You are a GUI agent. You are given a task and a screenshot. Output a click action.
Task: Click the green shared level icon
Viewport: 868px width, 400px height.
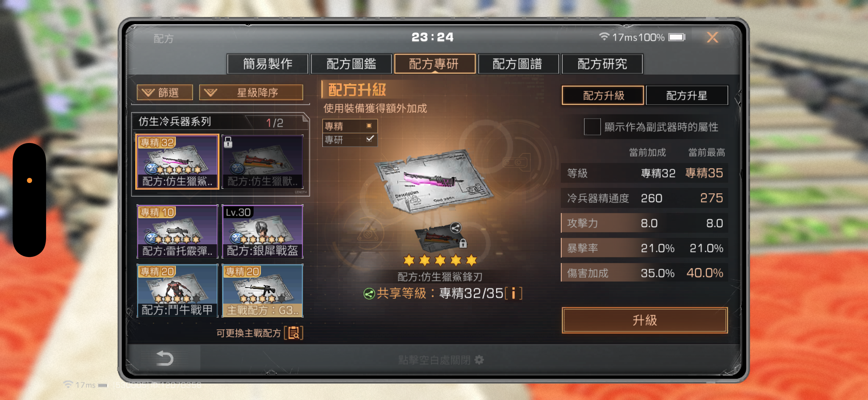(369, 294)
